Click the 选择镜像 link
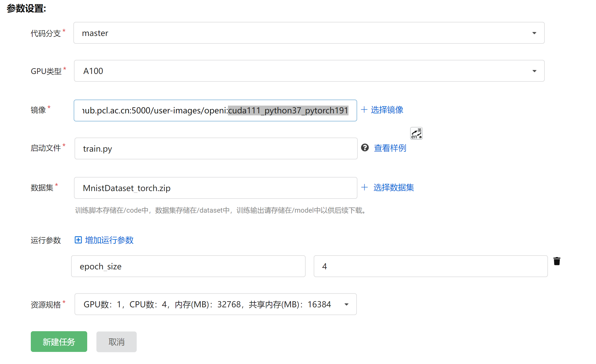The width and height of the screenshot is (596, 364). pos(387,110)
